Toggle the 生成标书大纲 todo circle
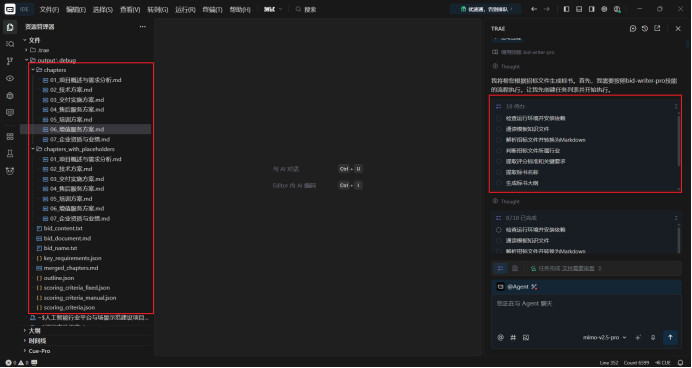Viewport: 692px width, 368px height. coord(499,183)
